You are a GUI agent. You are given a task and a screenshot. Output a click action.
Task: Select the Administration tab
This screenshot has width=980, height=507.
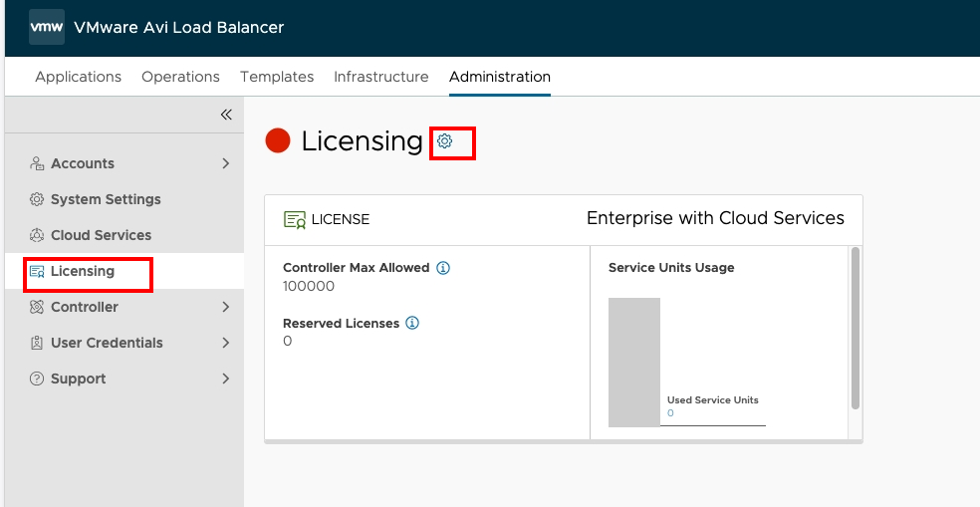tap(500, 77)
